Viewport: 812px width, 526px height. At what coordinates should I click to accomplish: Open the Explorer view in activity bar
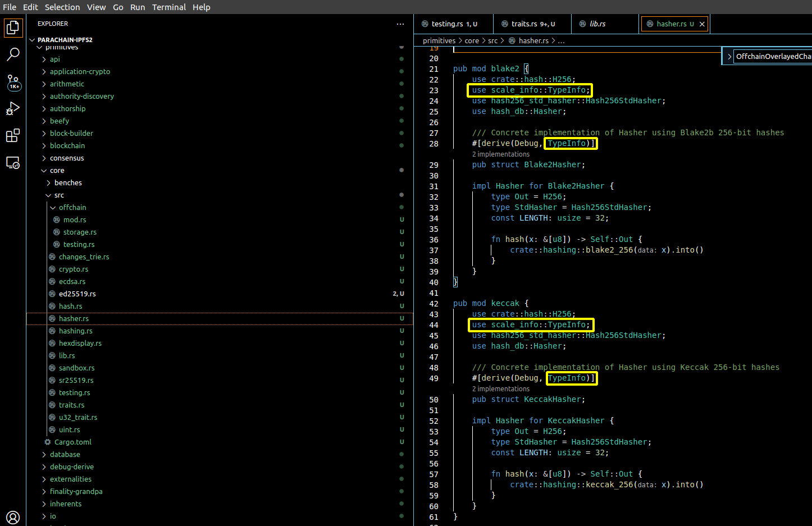click(x=13, y=28)
